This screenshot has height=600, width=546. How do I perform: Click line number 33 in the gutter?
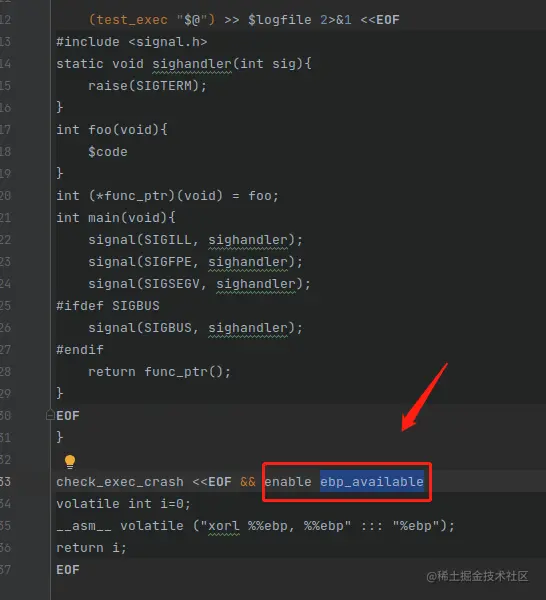click(5, 482)
